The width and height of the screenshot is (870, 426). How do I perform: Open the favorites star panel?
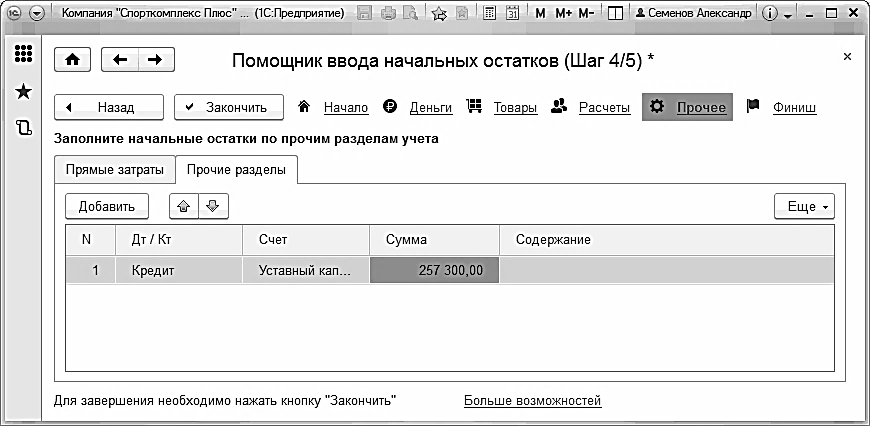pyautogui.click(x=23, y=91)
